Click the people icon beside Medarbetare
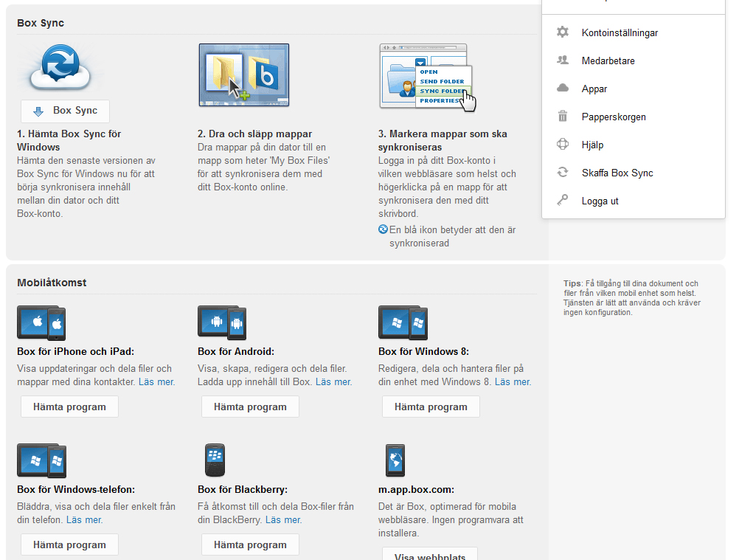 [563, 60]
